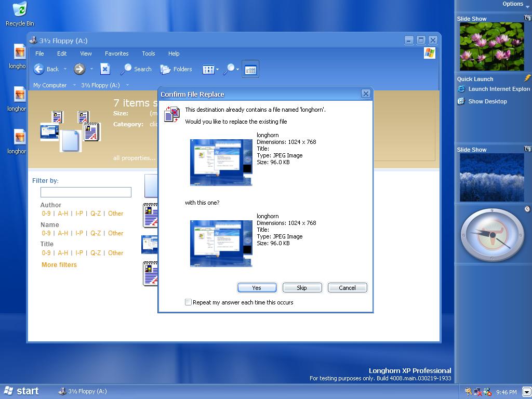Open the Tools menu
The image size is (532, 399).
pos(148,54)
